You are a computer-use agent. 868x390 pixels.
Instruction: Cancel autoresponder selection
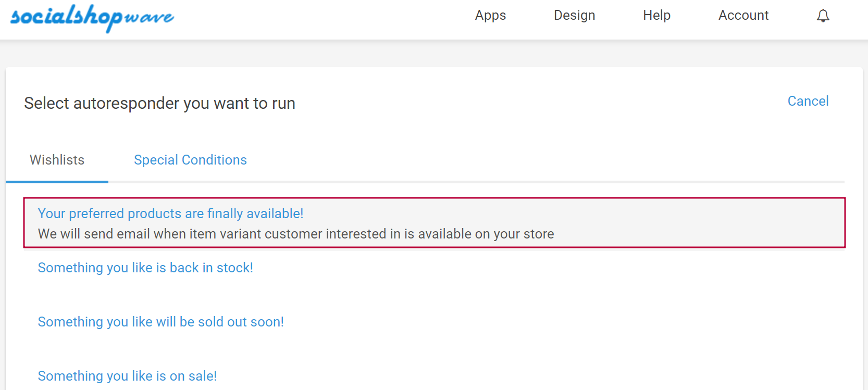click(808, 101)
